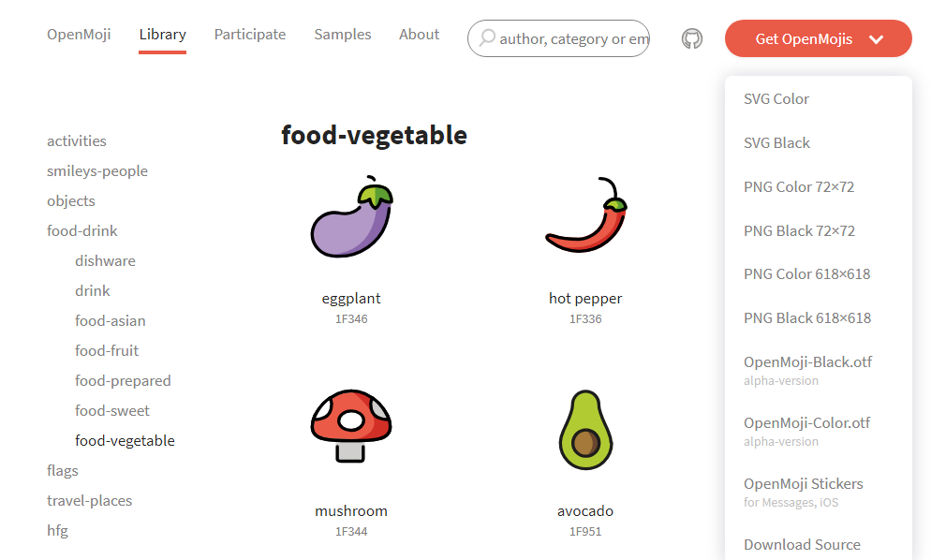The width and height of the screenshot is (931, 560).
Task: Download OpenMoji-Color.otf font
Action: point(807,423)
